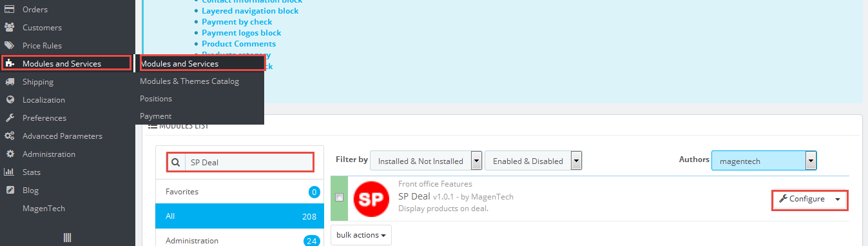Click the Customers people icon
The width and height of the screenshot is (868, 246).
coord(10,28)
